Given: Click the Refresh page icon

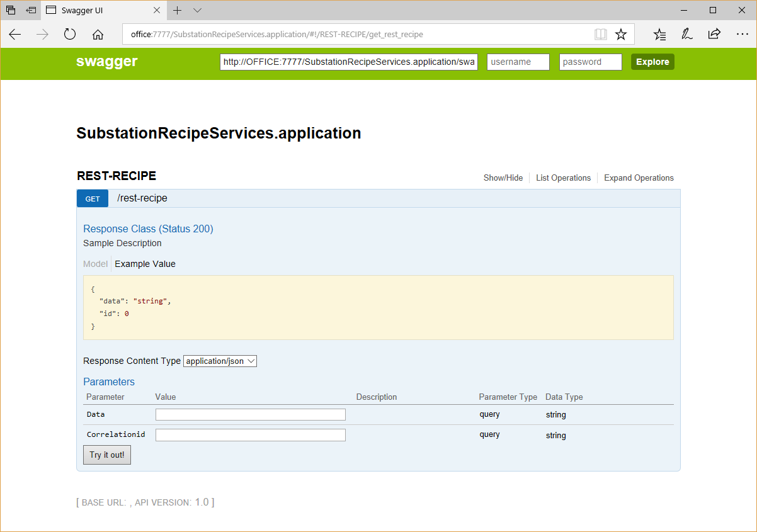Looking at the screenshot, I should tap(70, 35).
